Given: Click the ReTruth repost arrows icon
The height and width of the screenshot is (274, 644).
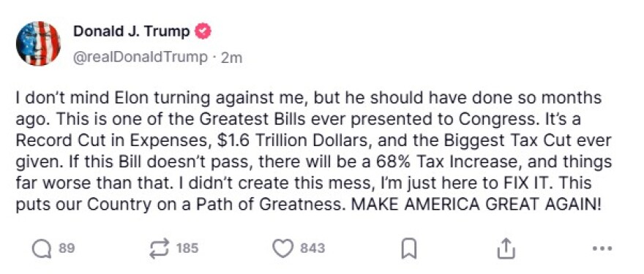Looking at the screenshot, I should (160, 249).
